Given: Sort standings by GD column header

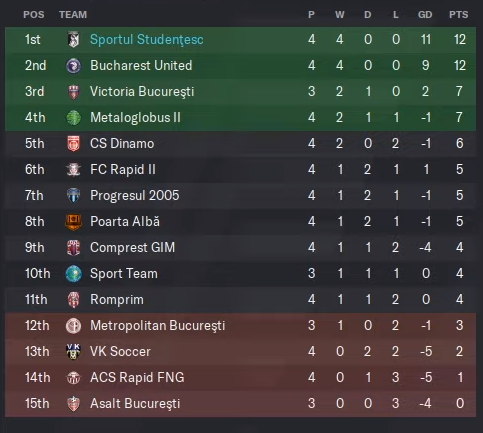Looking at the screenshot, I should 425,15.
